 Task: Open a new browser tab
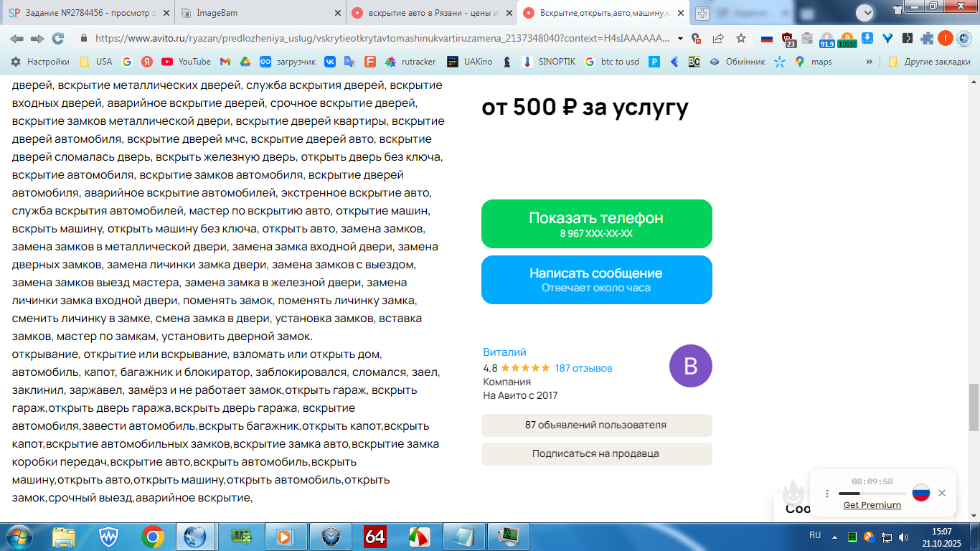(x=702, y=13)
